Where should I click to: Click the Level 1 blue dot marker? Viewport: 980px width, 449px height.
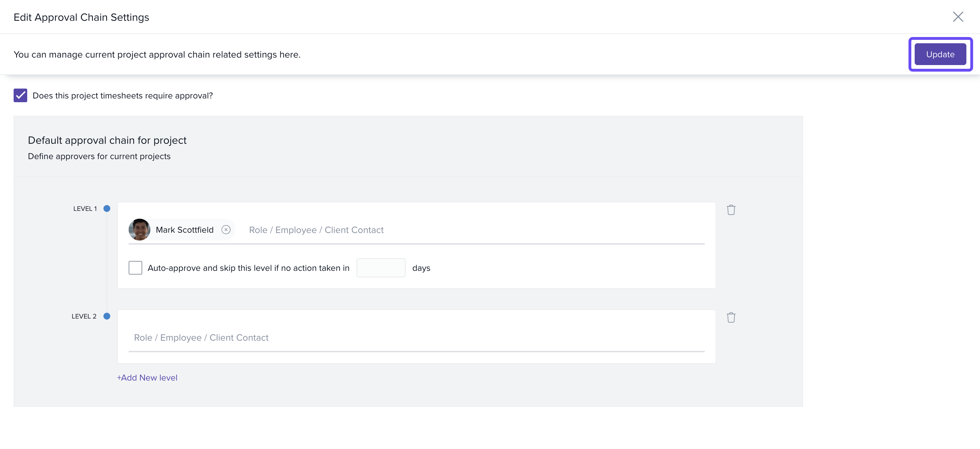[107, 208]
